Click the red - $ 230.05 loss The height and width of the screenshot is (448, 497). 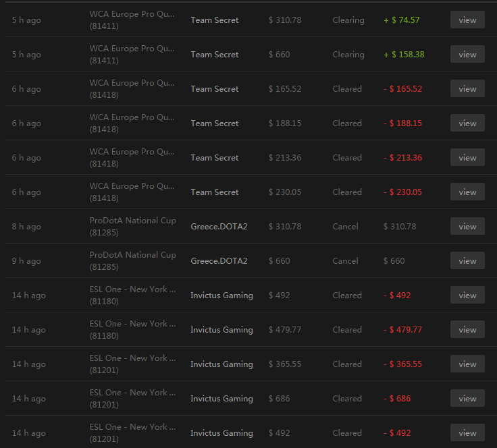403,192
